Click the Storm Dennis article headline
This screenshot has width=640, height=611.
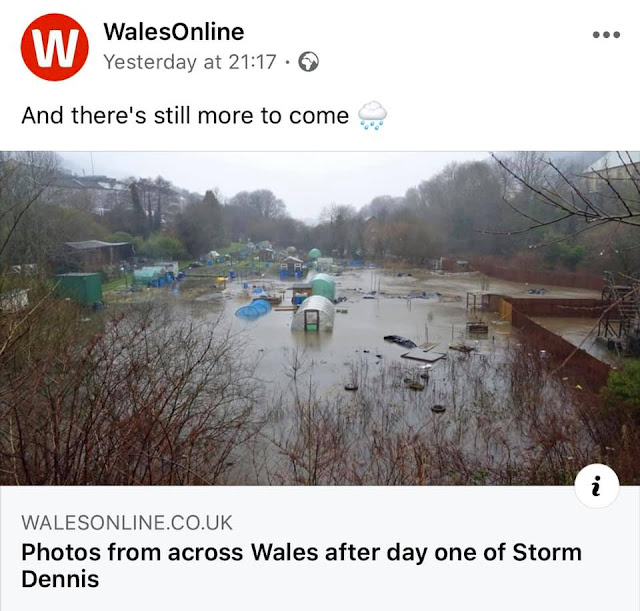(x=301, y=565)
